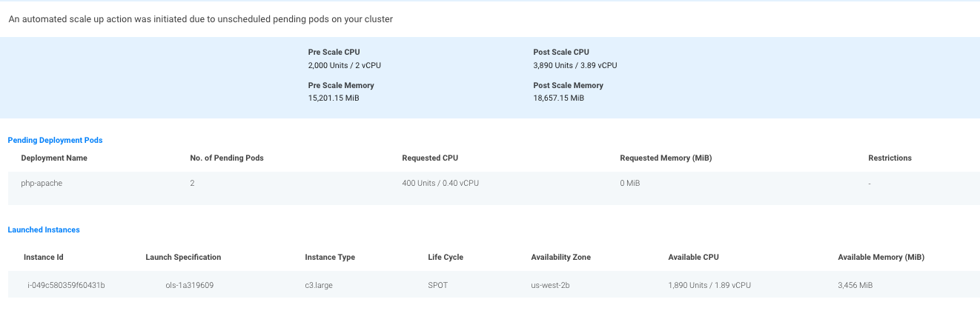Sort by No. of Pending Pods column
Screen dimensions: 980x322
coord(227,158)
